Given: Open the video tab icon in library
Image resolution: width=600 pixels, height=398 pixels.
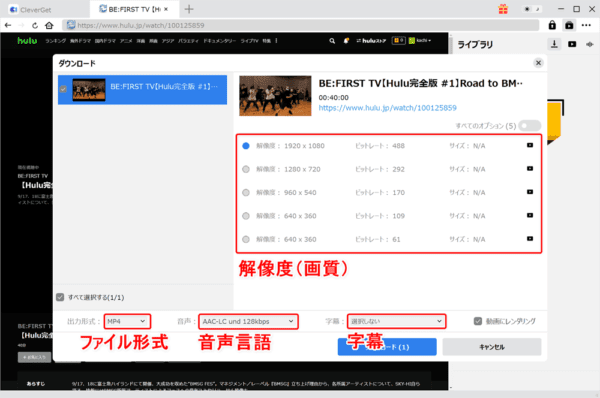Looking at the screenshot, I should click(572, 44).
